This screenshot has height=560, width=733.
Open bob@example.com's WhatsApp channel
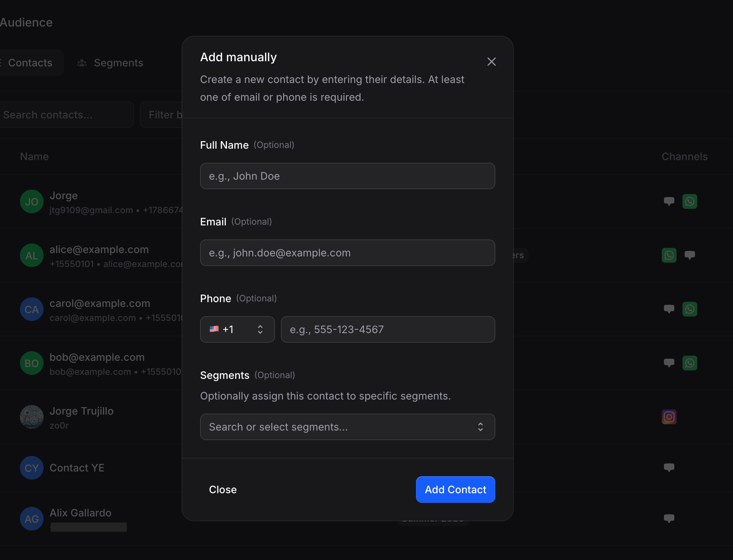point(690,363)
